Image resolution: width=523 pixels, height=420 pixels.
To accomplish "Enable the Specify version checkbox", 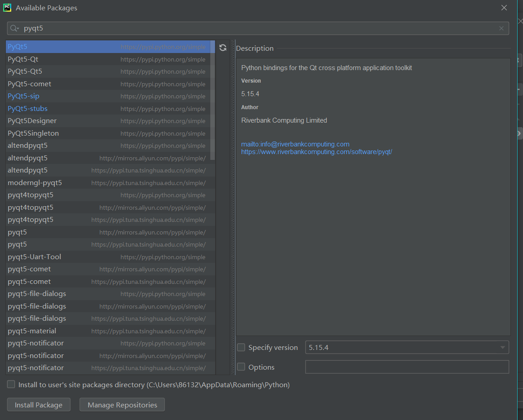I will [x=241, y=347].
